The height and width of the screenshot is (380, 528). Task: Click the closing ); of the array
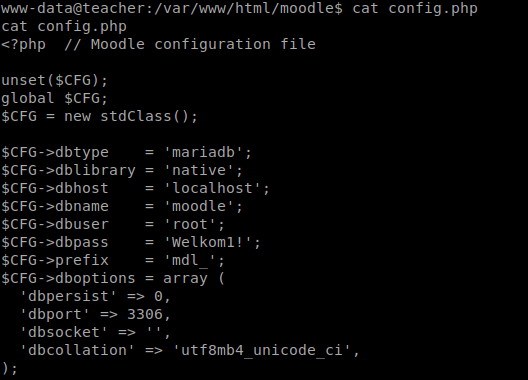pyautogui.click(x=9, y=368)
